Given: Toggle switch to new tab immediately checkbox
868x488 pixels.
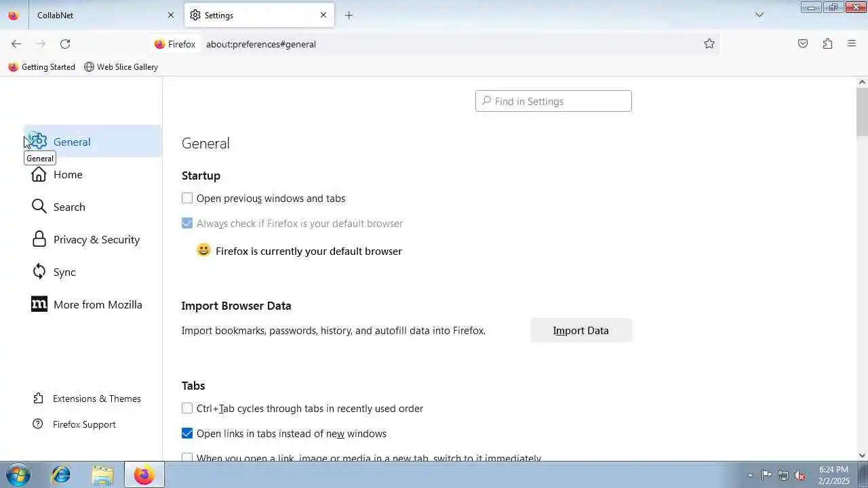Looking at the screenshot, I should (187, 457).
